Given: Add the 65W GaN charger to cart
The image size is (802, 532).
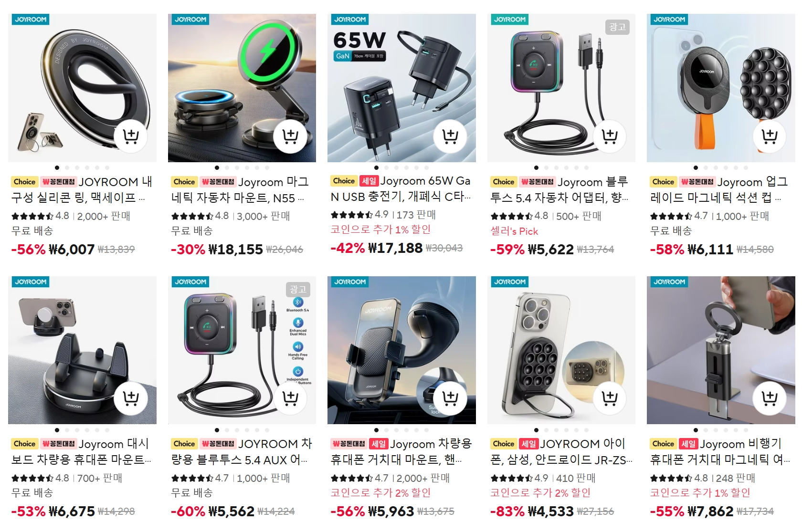Looking at the screenshot, I should [450, 136].
